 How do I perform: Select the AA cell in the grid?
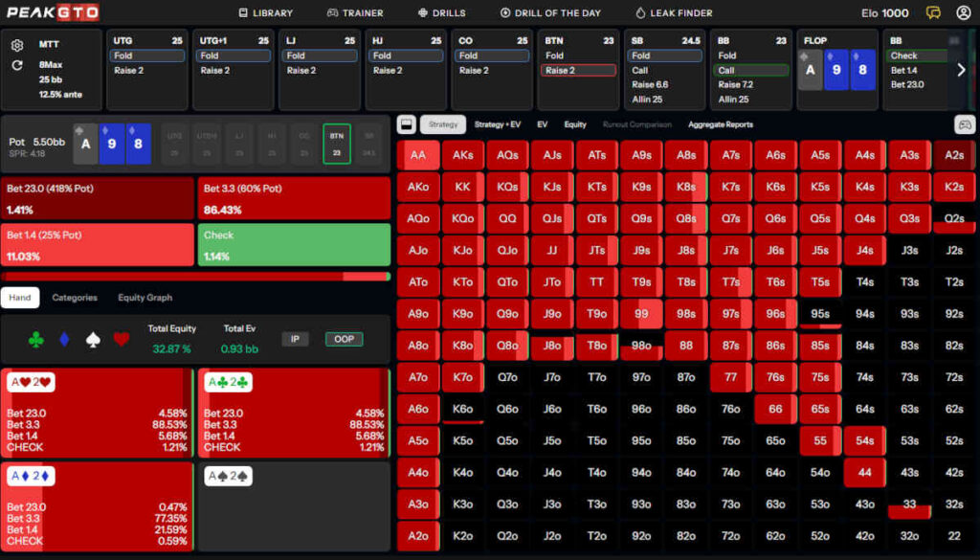point(417,155)
